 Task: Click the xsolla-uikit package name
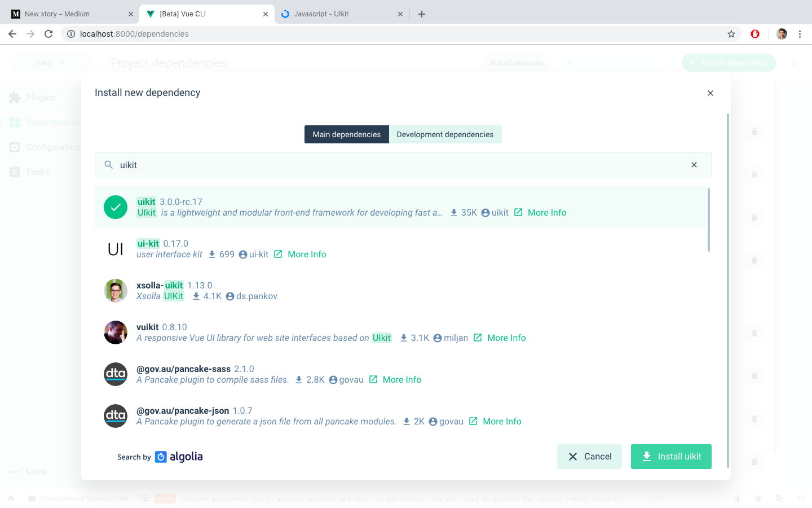[160, 285]
